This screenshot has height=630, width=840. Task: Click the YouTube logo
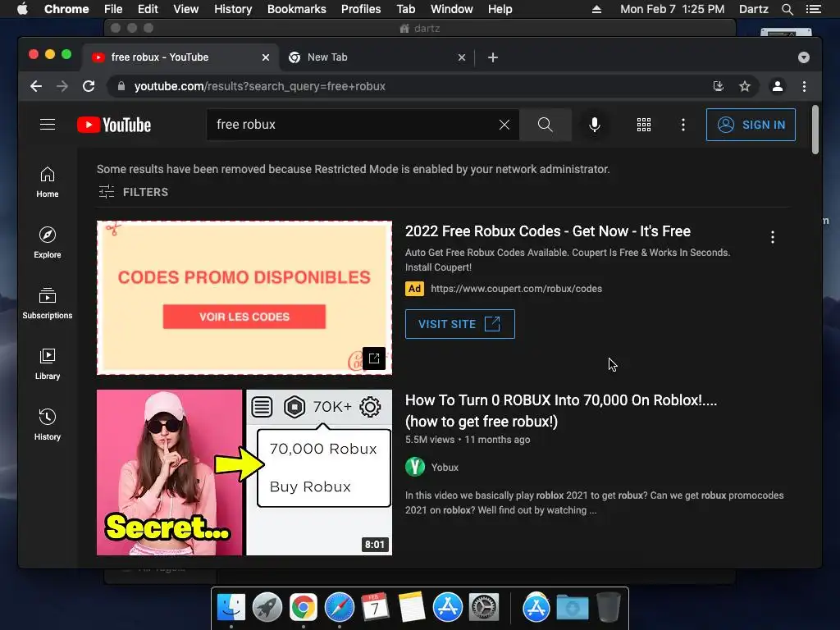tap(114, 125)
